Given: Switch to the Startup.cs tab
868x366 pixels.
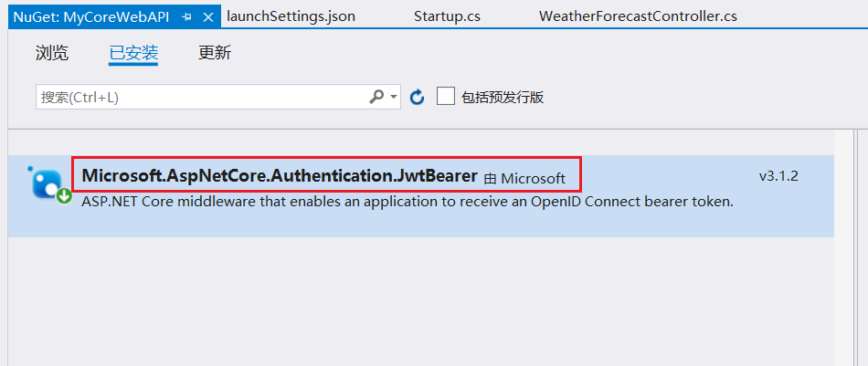Looking at the screenshot, I should point(447,16).
